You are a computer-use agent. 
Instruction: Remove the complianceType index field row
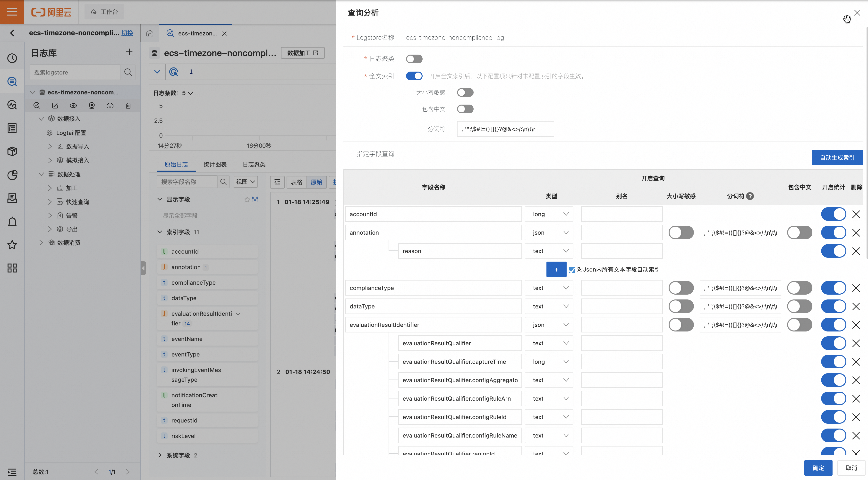[856, 288]
